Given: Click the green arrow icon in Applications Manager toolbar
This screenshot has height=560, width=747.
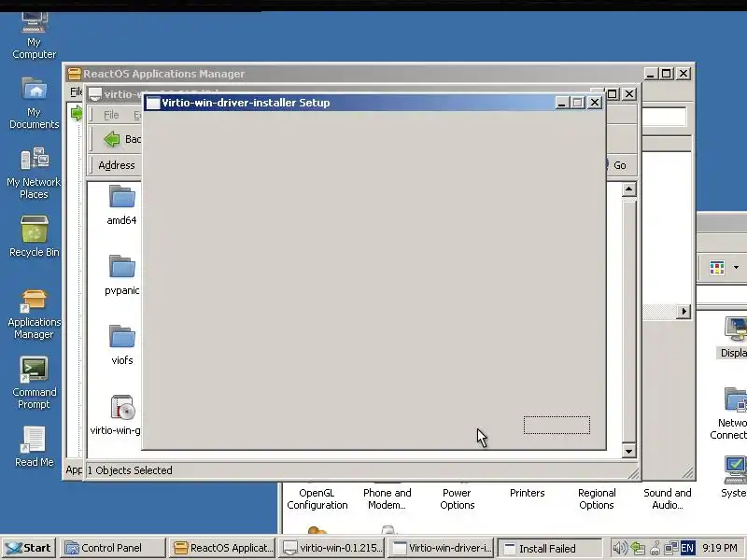Looking at the screenshot, I should (77, 113).
